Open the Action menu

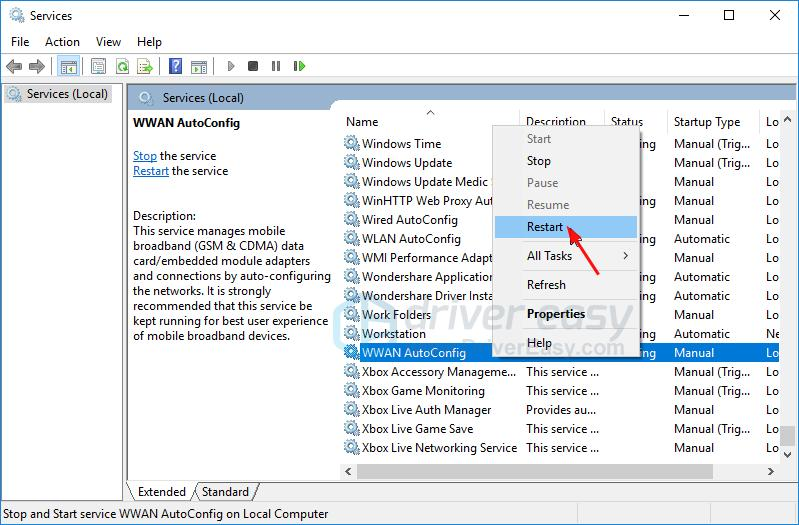click(x=62, y=42)
